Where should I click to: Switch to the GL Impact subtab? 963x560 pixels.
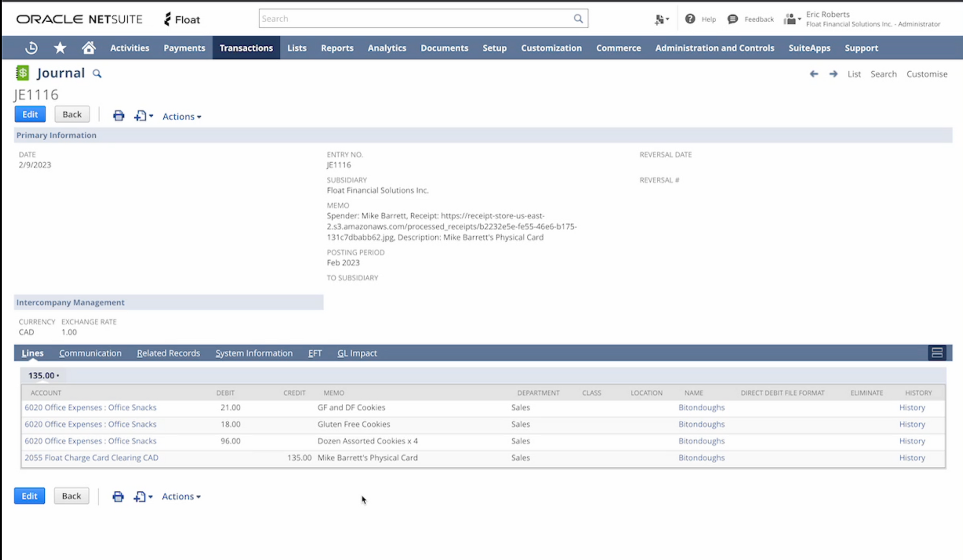[x=357, y=353]
